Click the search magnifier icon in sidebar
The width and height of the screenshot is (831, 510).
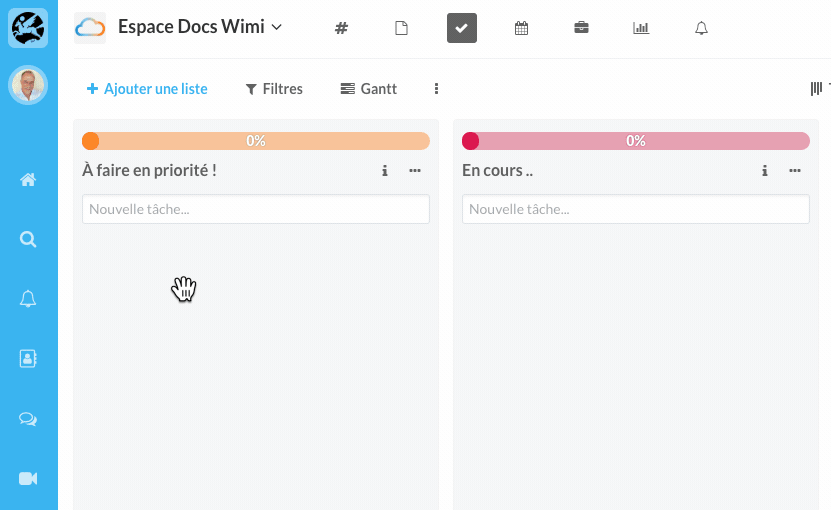(28, 239)
